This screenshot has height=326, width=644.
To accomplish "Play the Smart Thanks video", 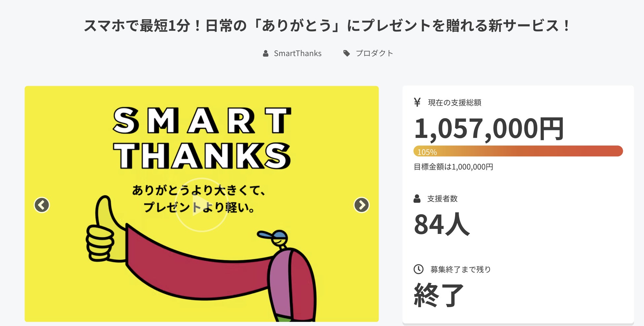I will [x=201, y=205].
